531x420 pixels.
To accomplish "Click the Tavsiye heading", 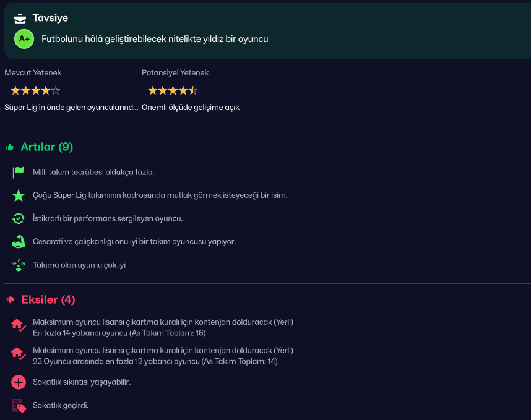I will click(x=50, y=18).
